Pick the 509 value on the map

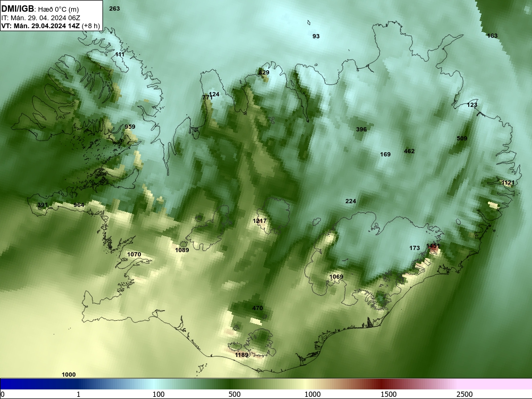(x=462, y=138)
